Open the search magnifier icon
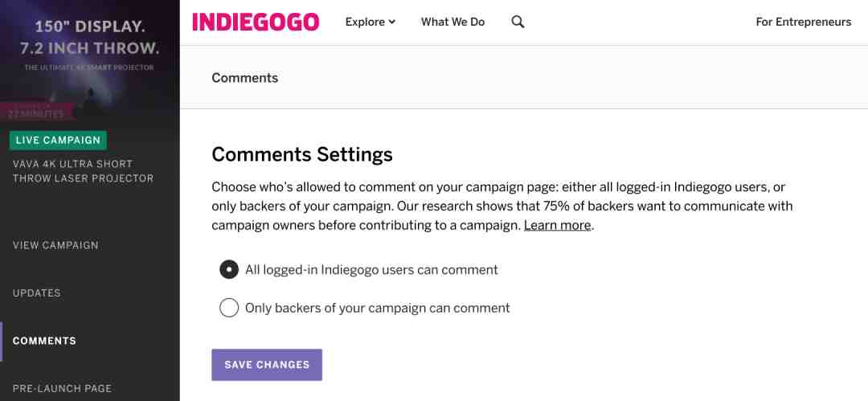868x401 pixels. [518, 23]
